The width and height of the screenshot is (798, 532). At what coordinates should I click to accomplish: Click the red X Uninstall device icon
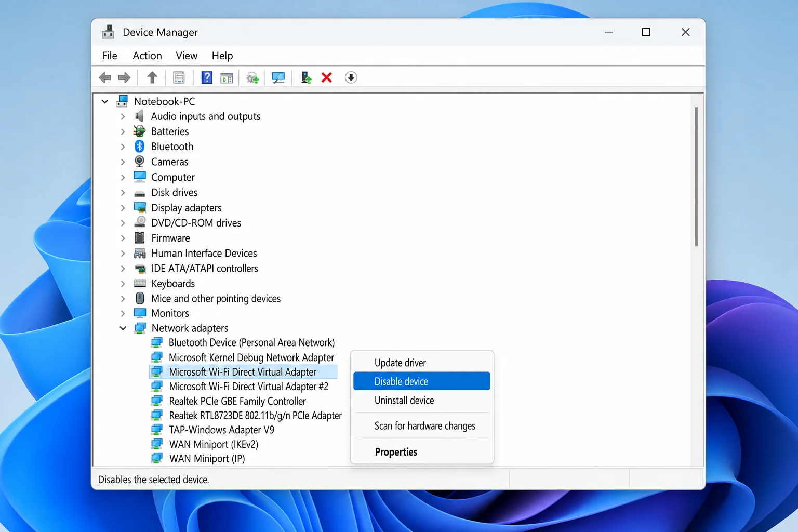point(327,78)
